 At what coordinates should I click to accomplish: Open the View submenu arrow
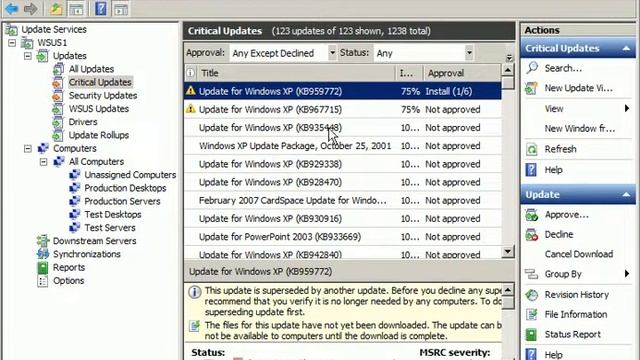click(x=627, y=108)
